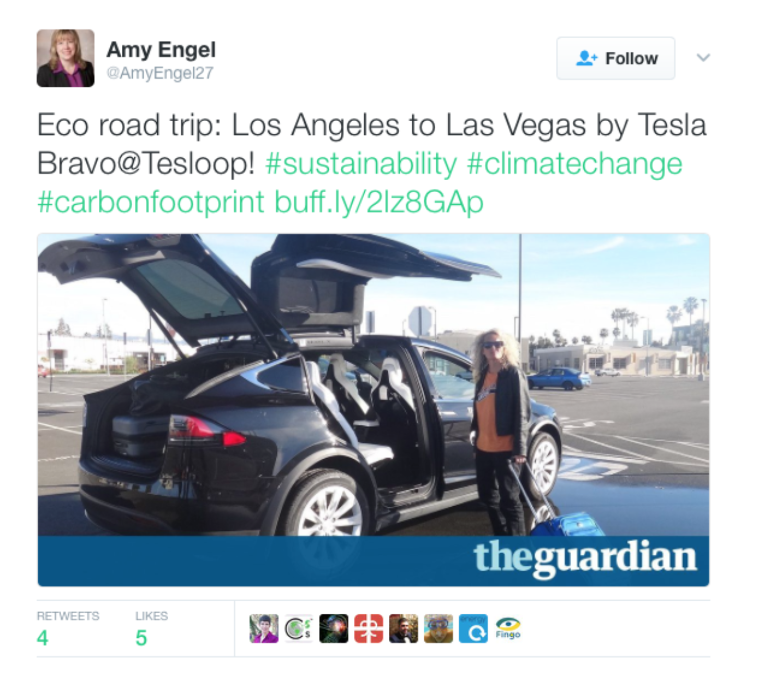Open the #sustainability hashtag
The height and width of the screenshot is (700, 764).
tap(361, 164)
